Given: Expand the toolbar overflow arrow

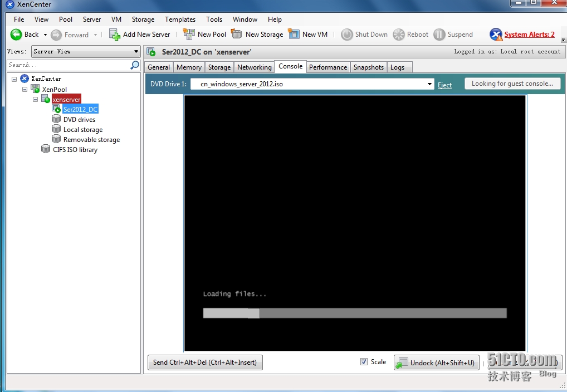Looking at the screenshot, I should point(563,40).
